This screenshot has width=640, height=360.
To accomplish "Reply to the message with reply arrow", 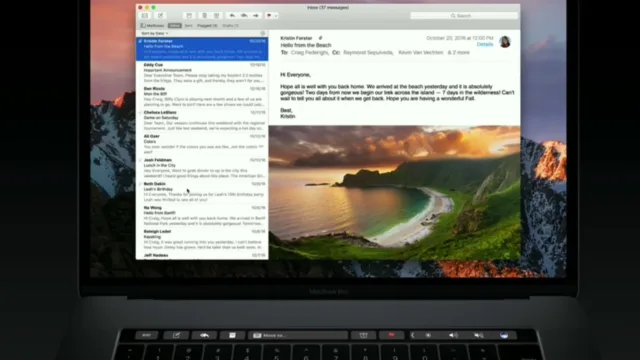I will (232, 16).
